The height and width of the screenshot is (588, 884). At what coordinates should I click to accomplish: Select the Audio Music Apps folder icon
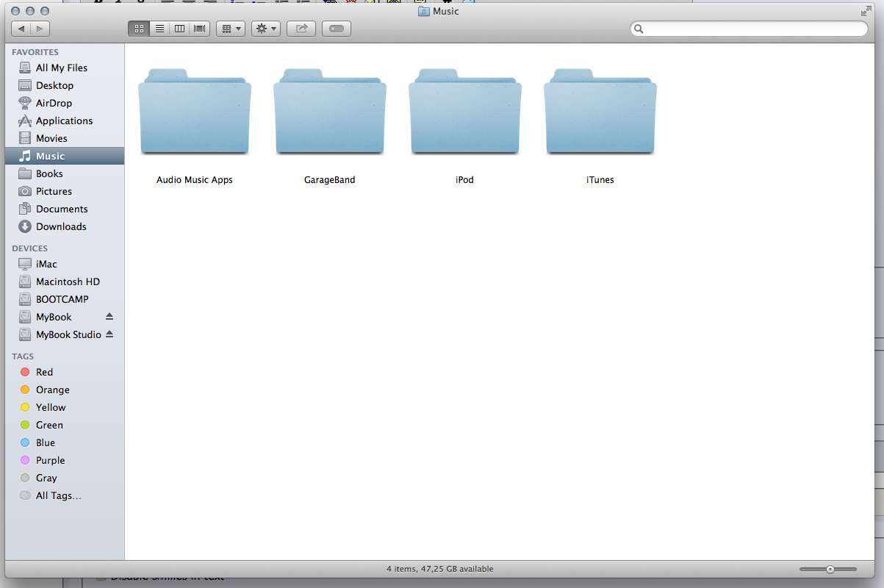coord(195,112)
